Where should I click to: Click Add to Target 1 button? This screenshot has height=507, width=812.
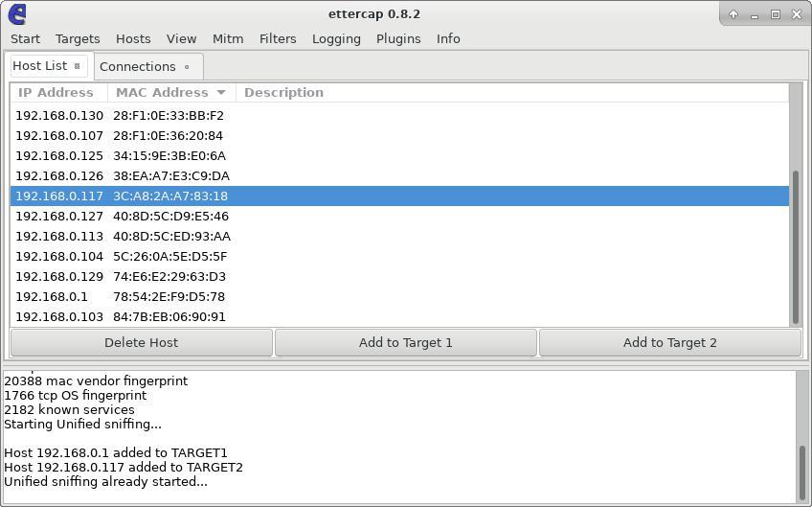[405, 343]
